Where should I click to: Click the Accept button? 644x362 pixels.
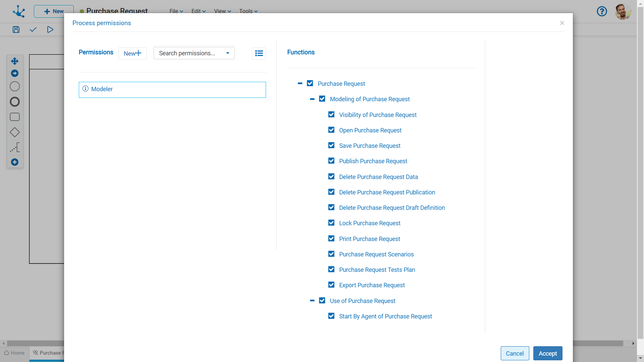click(x=547, y=353)
